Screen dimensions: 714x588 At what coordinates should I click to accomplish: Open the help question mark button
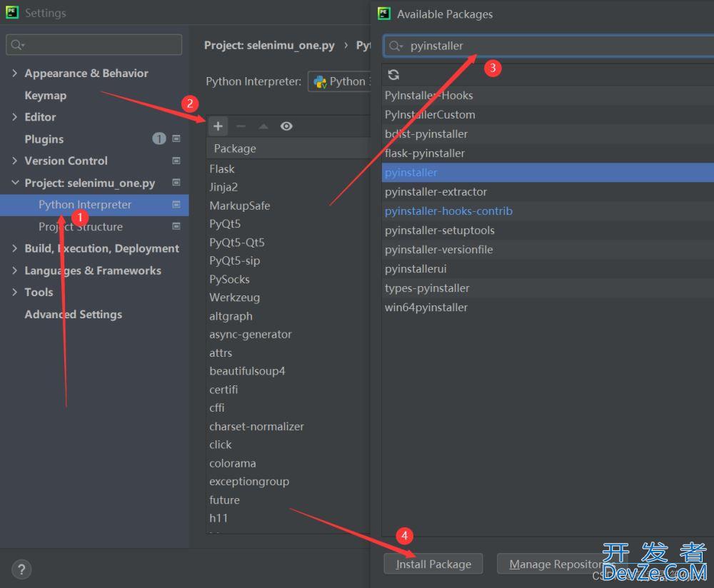coord(21,569)
